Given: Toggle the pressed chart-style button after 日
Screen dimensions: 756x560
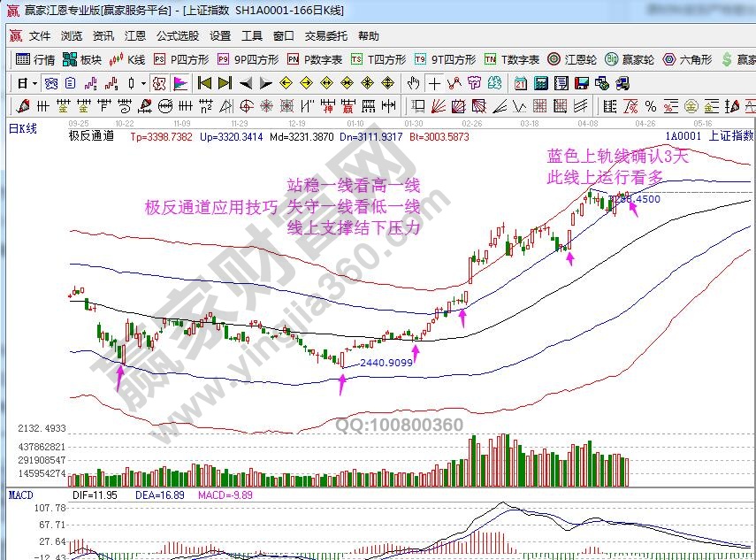Looking at the screenshot, I should click(51, 83).
